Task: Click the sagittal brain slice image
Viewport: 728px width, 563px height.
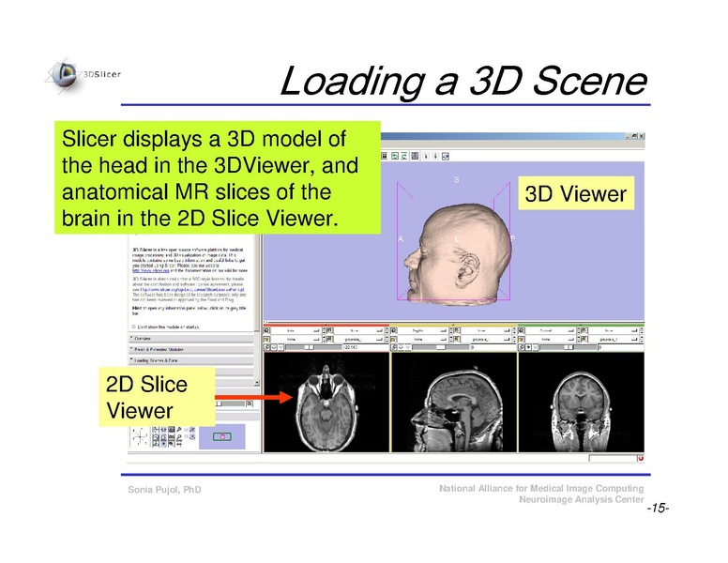Action: 452,404
